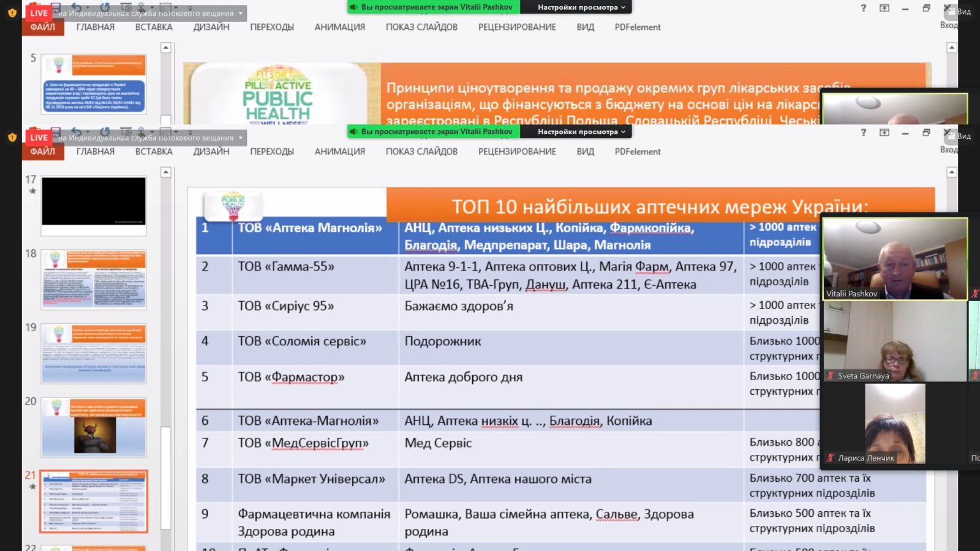
Task: Click slide area scroll-up arrow in upper window
Action: pyautogui.click(x=952, y=48)
